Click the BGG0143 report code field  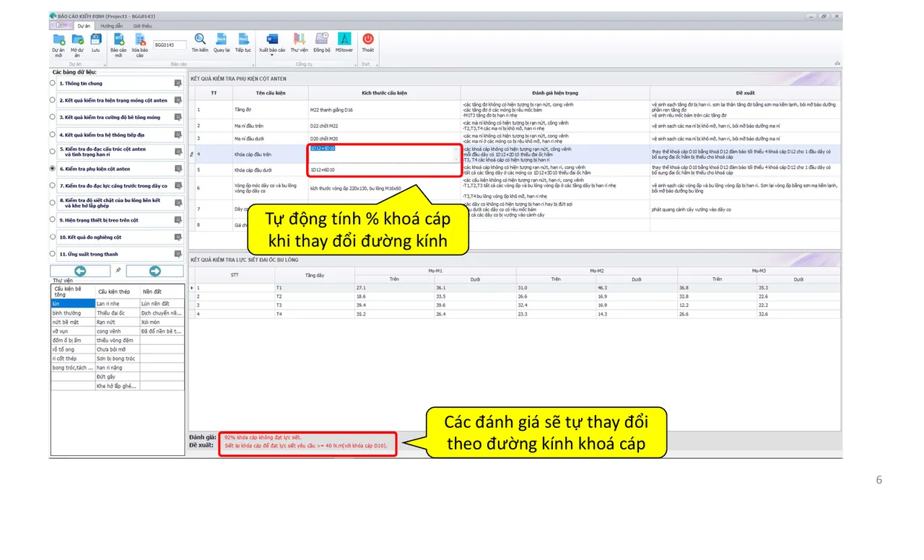169,45
